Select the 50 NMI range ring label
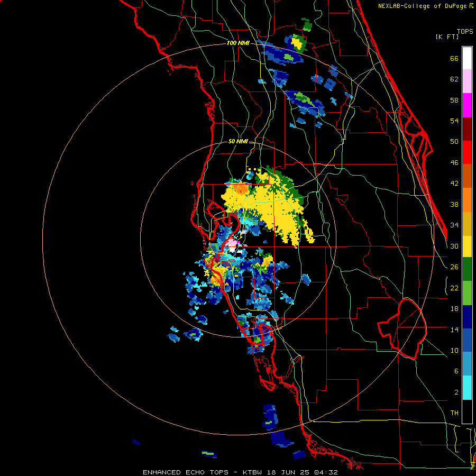This screenshot has height=476, width=476. click(238, 141)
